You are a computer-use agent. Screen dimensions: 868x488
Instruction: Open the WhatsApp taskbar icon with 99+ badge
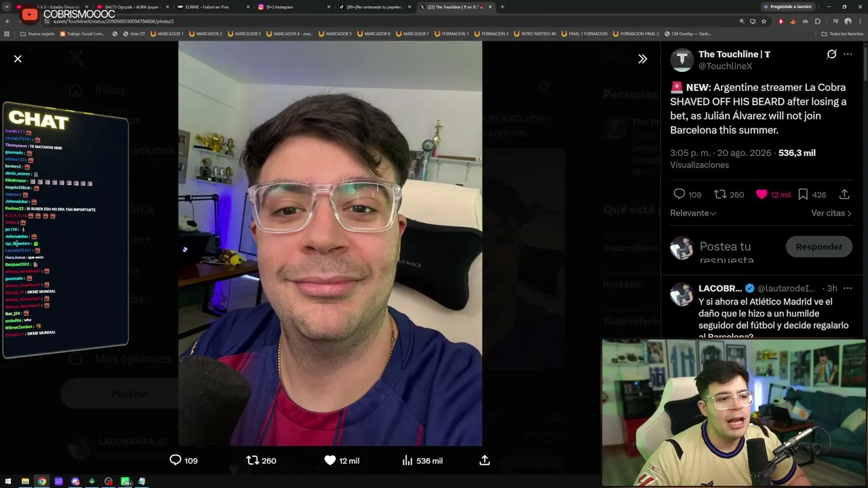coord(125,481)
